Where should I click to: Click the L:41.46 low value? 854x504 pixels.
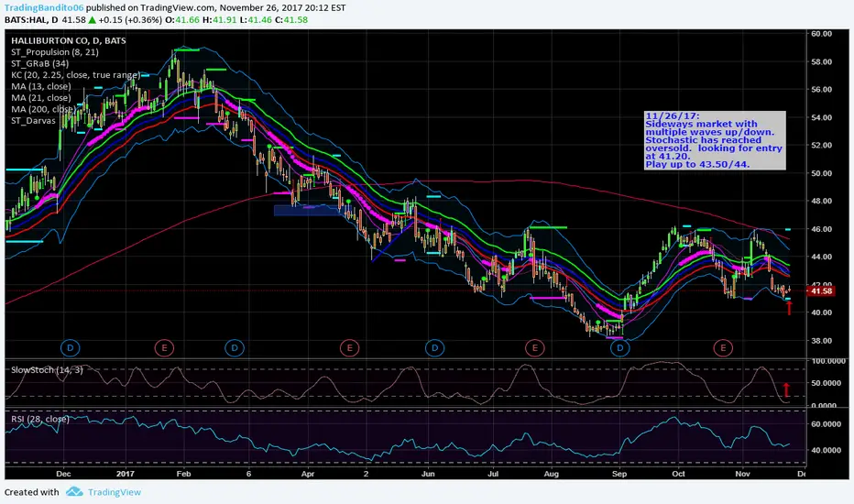click(256, 19)
